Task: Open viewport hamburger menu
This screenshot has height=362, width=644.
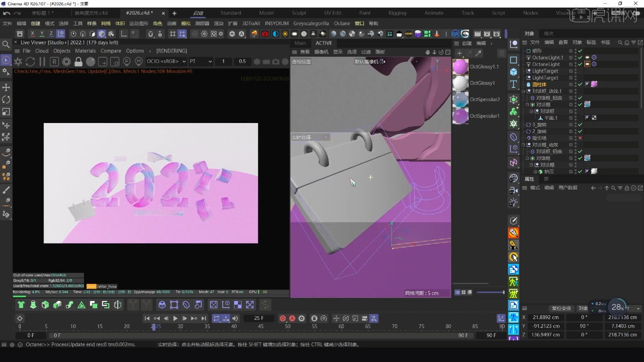Action: (x=294, y=52)
